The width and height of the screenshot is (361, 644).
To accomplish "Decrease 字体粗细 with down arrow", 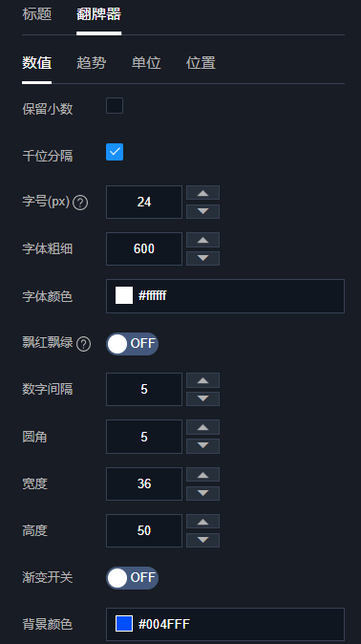I will 202,258.
